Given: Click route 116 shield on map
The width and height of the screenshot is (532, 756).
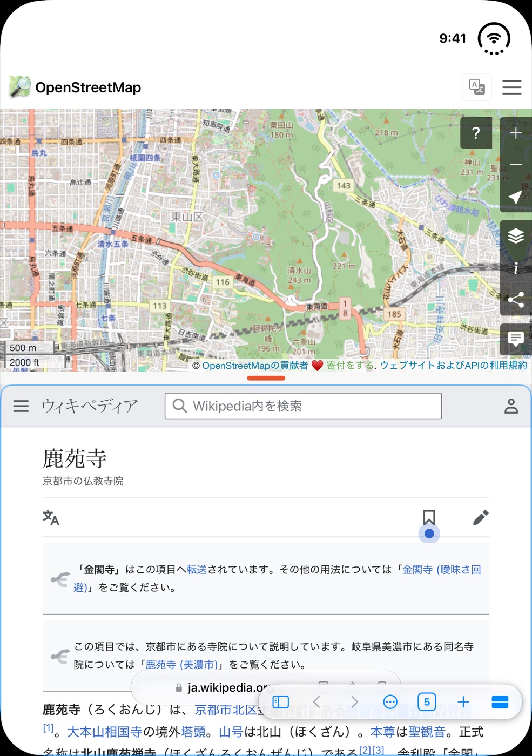Looking at the screenshot, I should [223, 282].
